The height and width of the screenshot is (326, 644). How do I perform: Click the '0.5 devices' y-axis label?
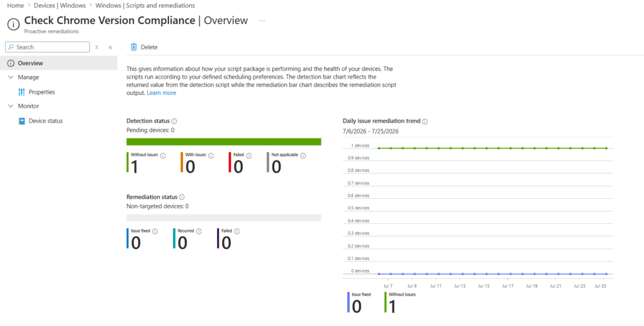point(358,208)
